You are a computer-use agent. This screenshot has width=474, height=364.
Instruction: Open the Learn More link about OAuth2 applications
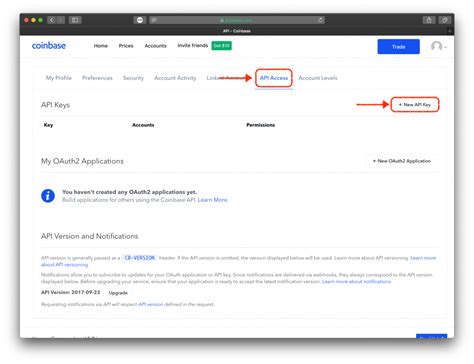(x=212, y=200)
